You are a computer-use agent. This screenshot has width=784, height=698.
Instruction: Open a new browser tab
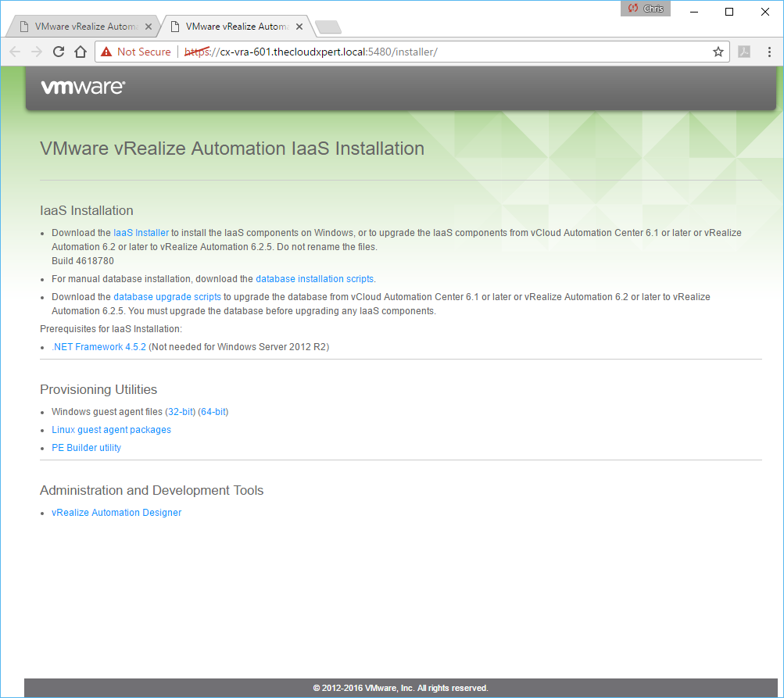(328, 27)
